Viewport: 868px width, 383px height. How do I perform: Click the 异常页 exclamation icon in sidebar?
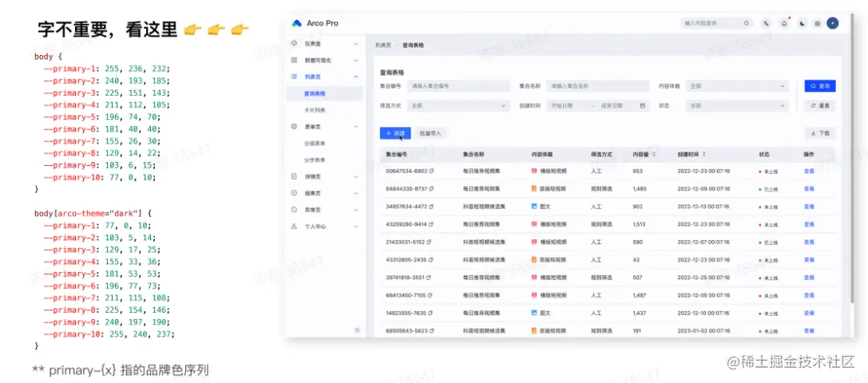click(294, 210)
